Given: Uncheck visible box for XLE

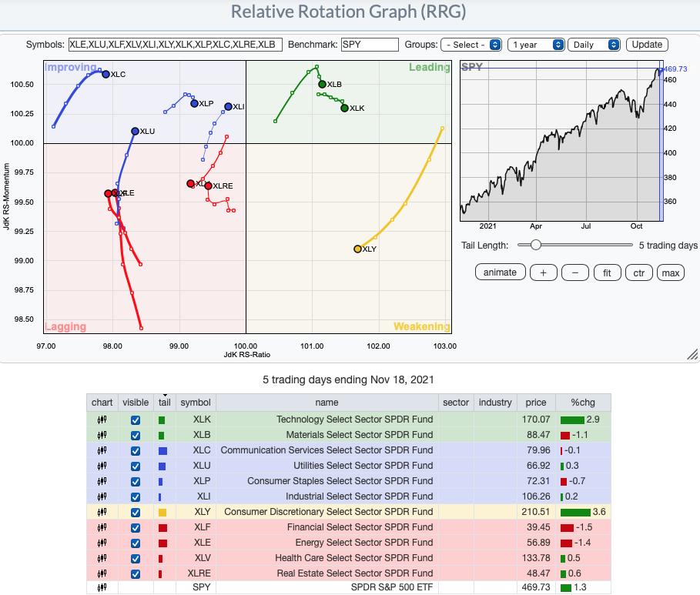Looking at the screenshot, I should coord(136,543).
